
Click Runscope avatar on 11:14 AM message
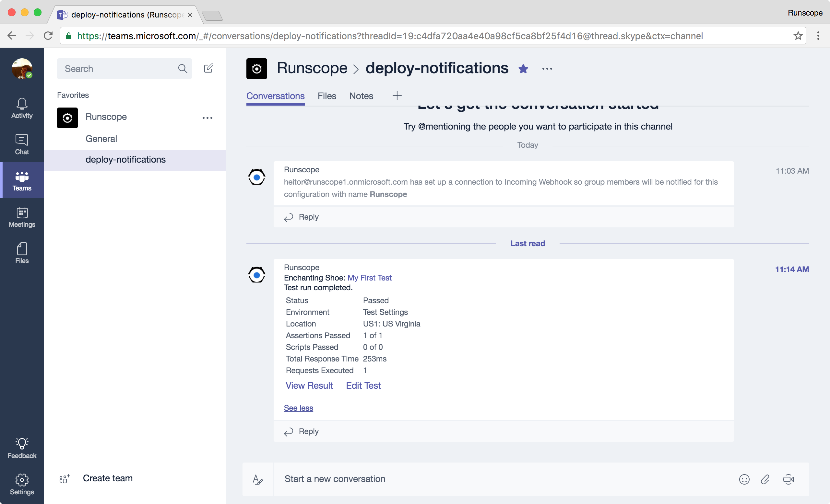(257, 275)
